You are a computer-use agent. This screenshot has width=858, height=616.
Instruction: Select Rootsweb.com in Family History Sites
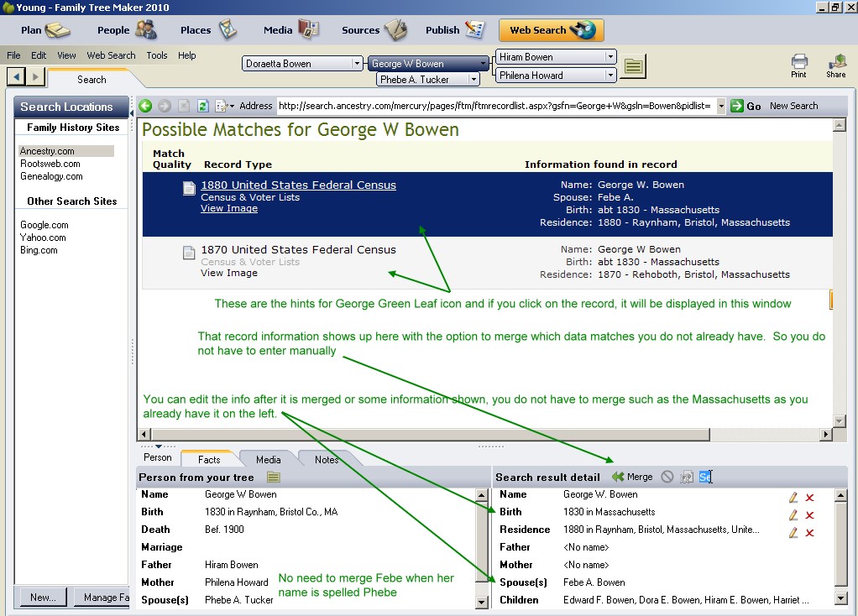(x=50, y=164)
